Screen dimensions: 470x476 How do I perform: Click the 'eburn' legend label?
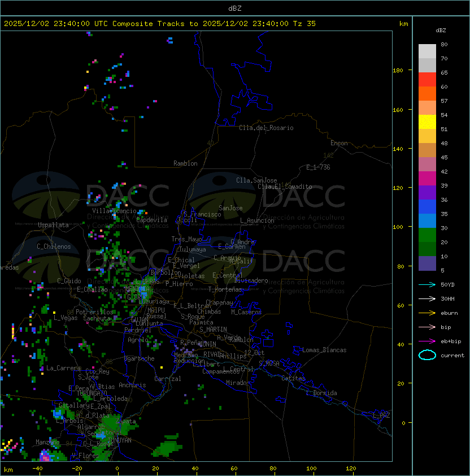[449, 313]
